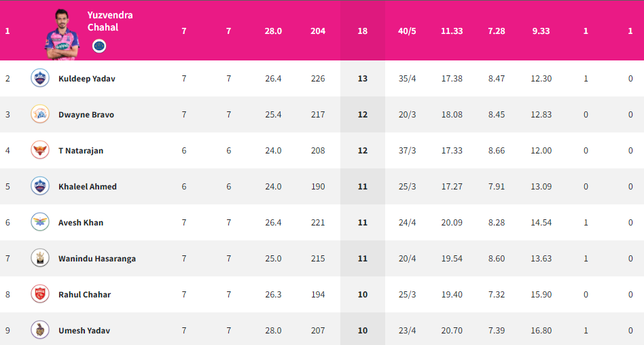Click Lucknow Super Giants logo beside Avesh Khan
The height and width of the screenshot is (345, 644).
40,222
